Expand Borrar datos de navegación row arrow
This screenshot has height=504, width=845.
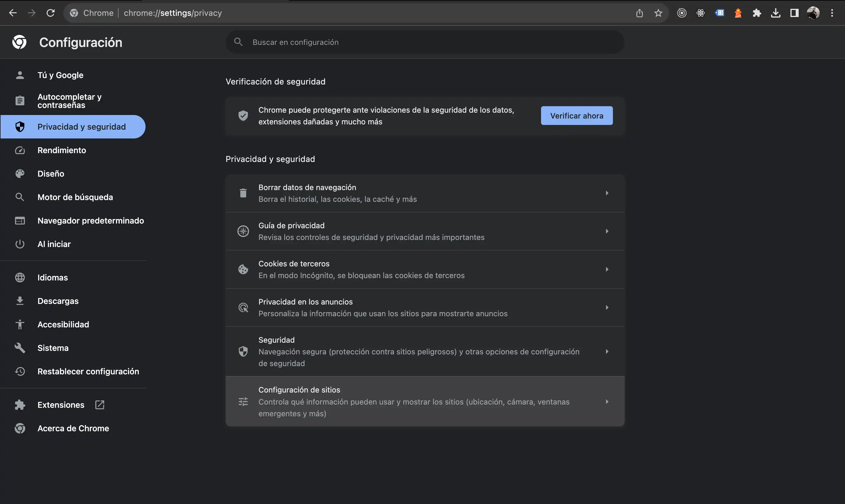pyautogui.click(x=606, y=193)
